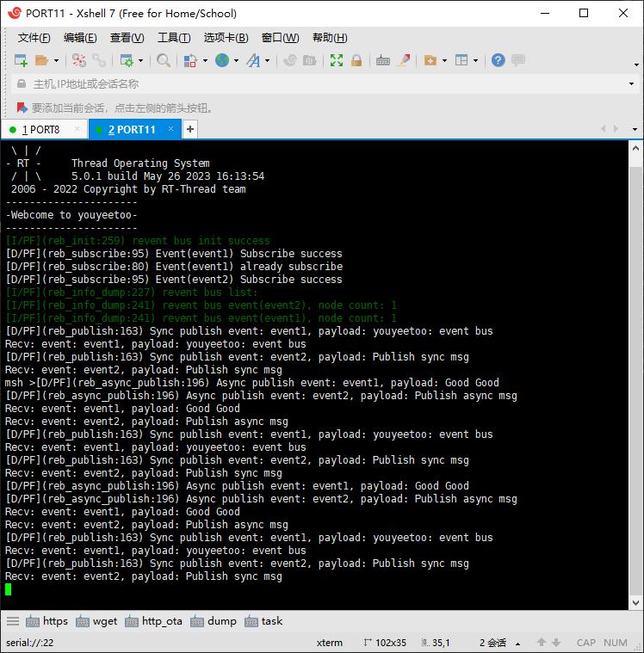This screenshot has width=644, height=653.
Task: Click the terminal scrollbar down arrow
Action: coord(635,602)
